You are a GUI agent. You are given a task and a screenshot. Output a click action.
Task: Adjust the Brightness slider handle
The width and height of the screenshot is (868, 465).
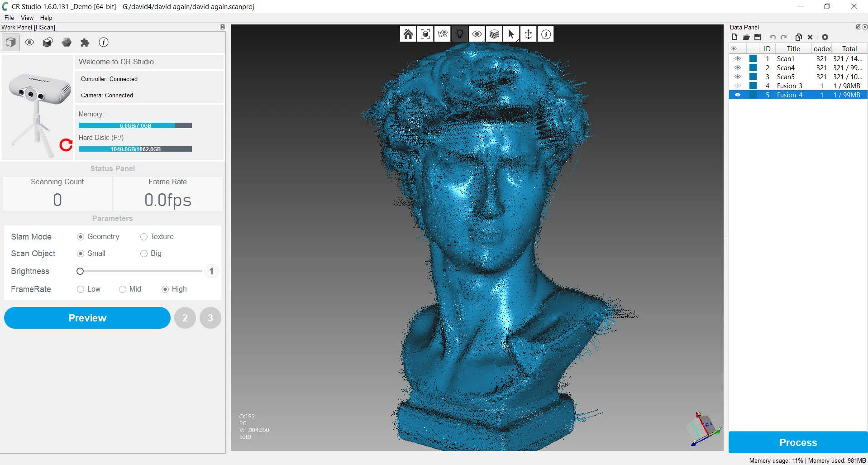coord(80,271)
